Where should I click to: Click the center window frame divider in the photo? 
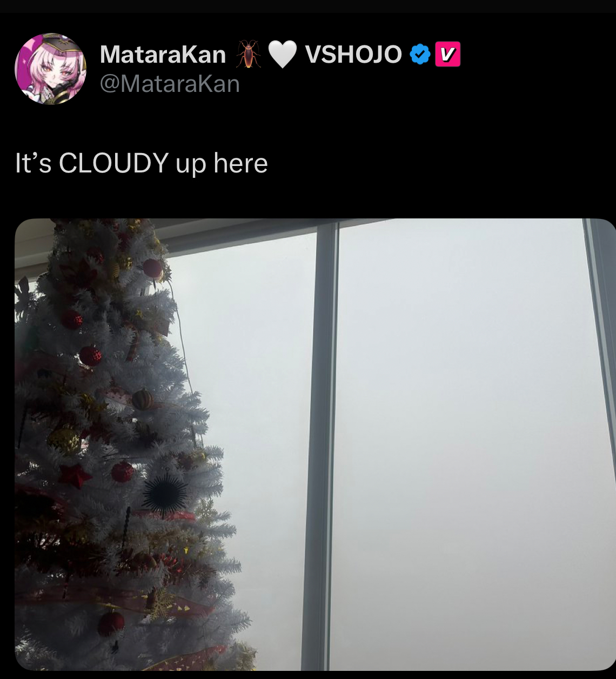coord(323,444)
